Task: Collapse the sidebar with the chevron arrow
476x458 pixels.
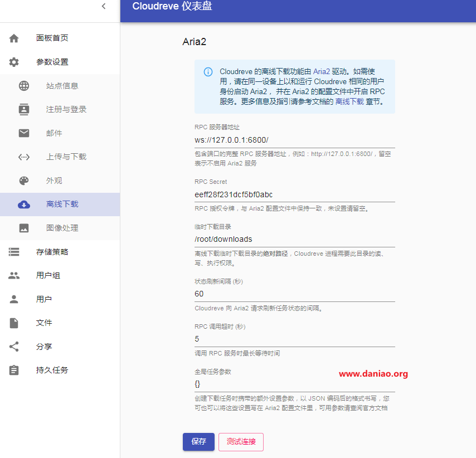Action: pos(103,6)
